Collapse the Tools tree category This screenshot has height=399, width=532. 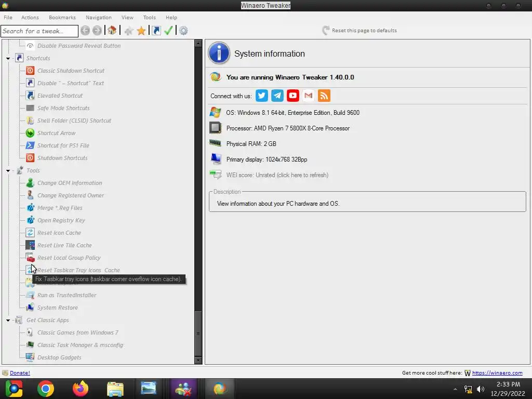pos(8,170)
